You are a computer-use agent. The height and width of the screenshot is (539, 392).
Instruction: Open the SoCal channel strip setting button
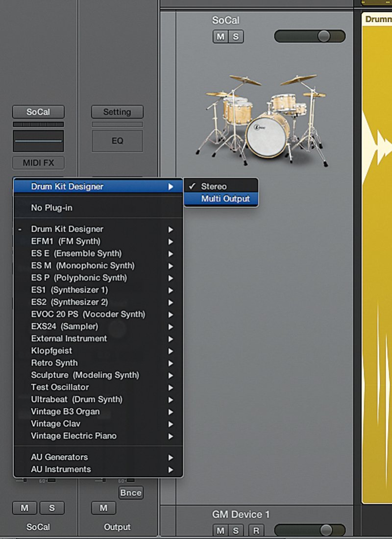(x=38, y=112)
